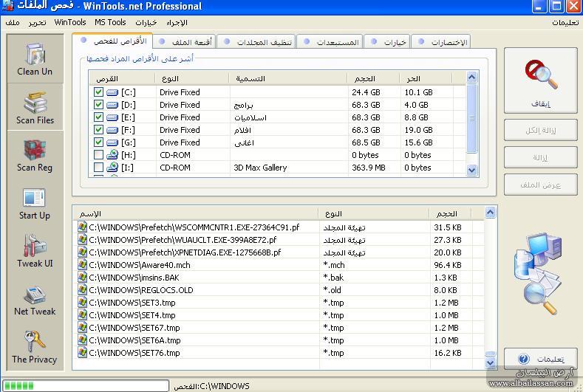Select the I: CD-ROM drive icon
583x392 pixels.
(112, 168)
